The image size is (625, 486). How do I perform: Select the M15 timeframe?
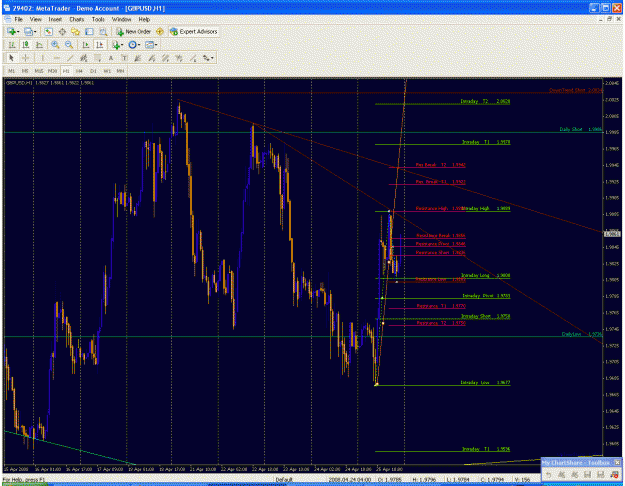[x=39, y=71]
